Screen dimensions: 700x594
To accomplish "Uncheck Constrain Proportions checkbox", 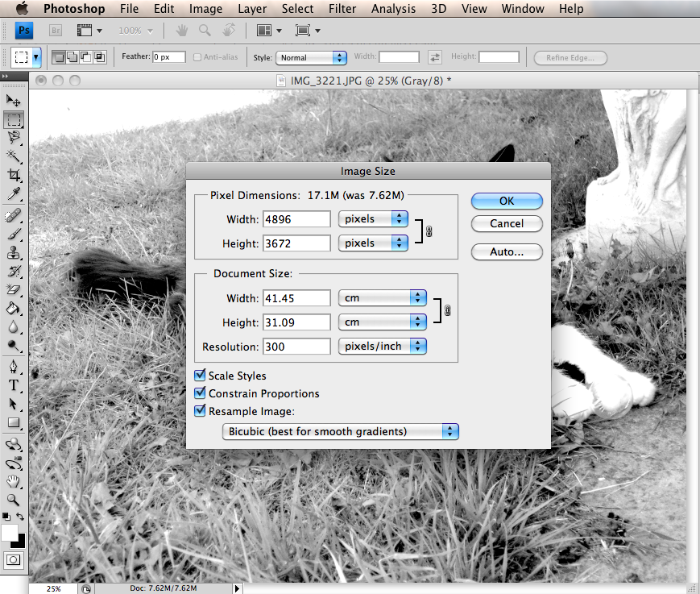I will click(x=200, y=393).
